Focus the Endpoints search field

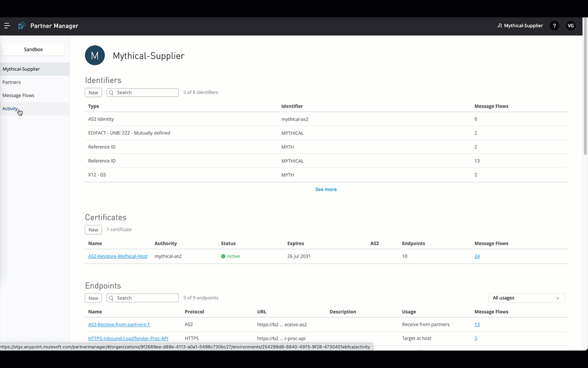142,298
